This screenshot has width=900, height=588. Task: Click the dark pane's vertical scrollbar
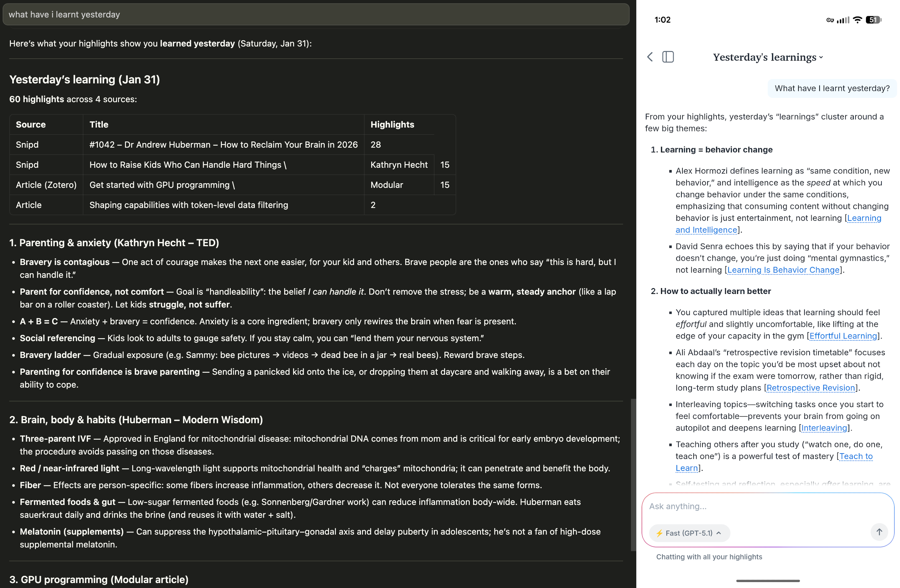coord(633,475)
